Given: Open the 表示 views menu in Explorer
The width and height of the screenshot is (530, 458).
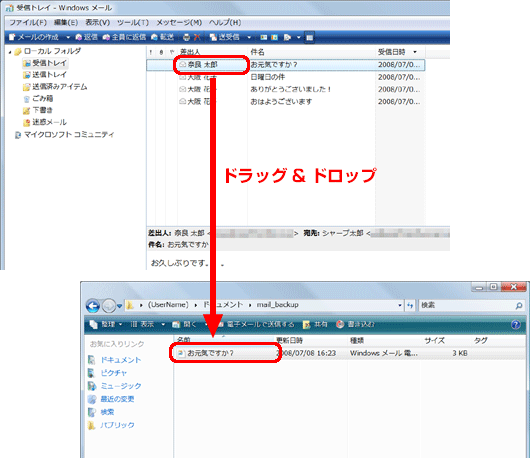Looking at the screenshot, I should 148,324.
